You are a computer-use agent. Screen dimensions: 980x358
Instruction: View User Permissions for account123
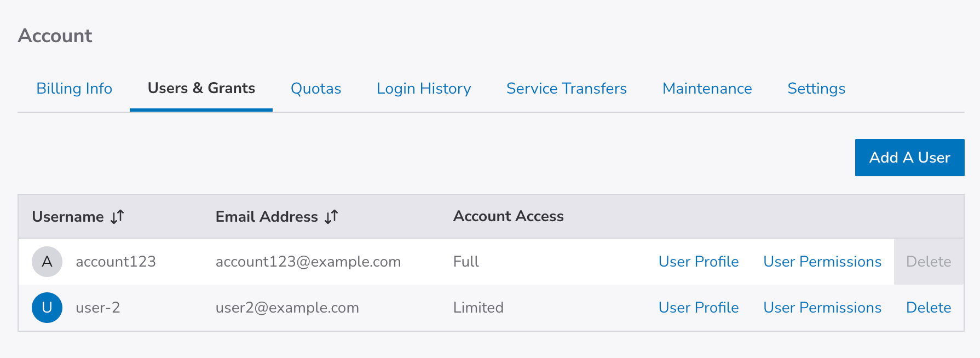[822, 262]
